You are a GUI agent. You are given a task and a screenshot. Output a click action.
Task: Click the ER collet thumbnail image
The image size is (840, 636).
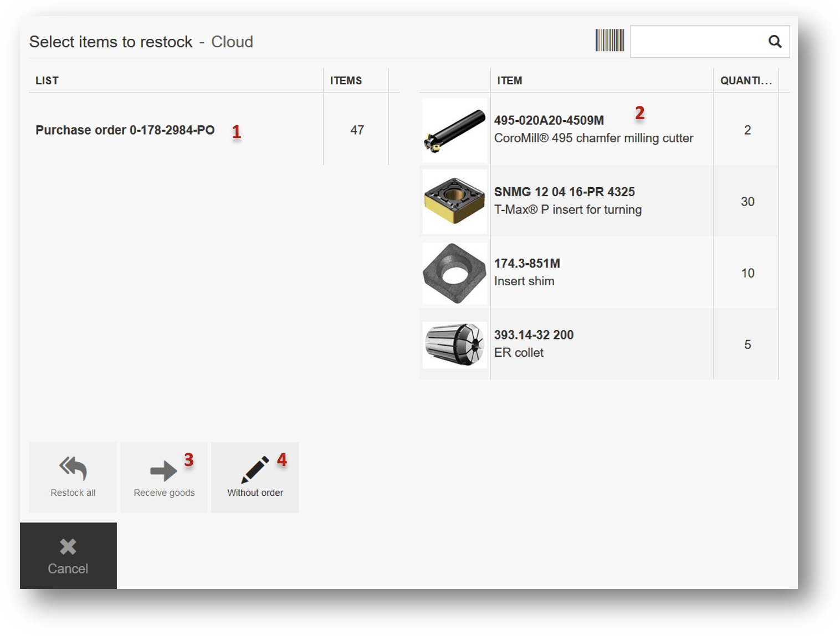[x=454, y=345]
